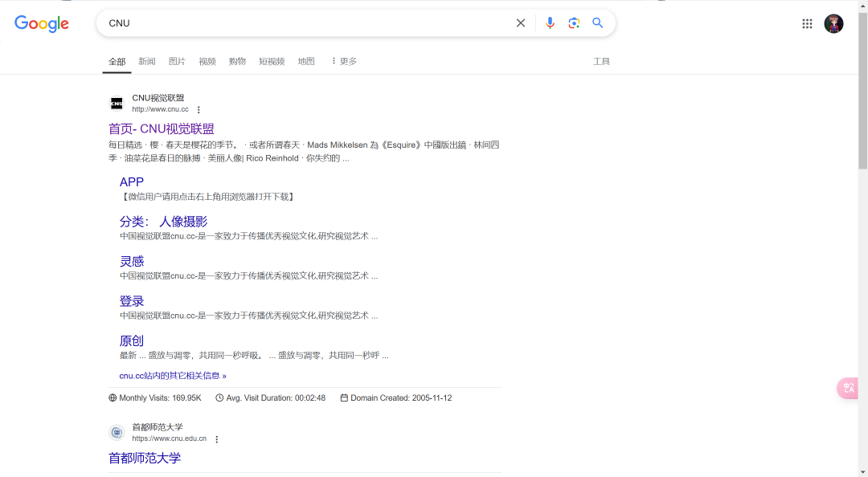This screenshot has height=477, width=868.
Task: Open the 原创 sitelink
Action: tap(132, 340)
